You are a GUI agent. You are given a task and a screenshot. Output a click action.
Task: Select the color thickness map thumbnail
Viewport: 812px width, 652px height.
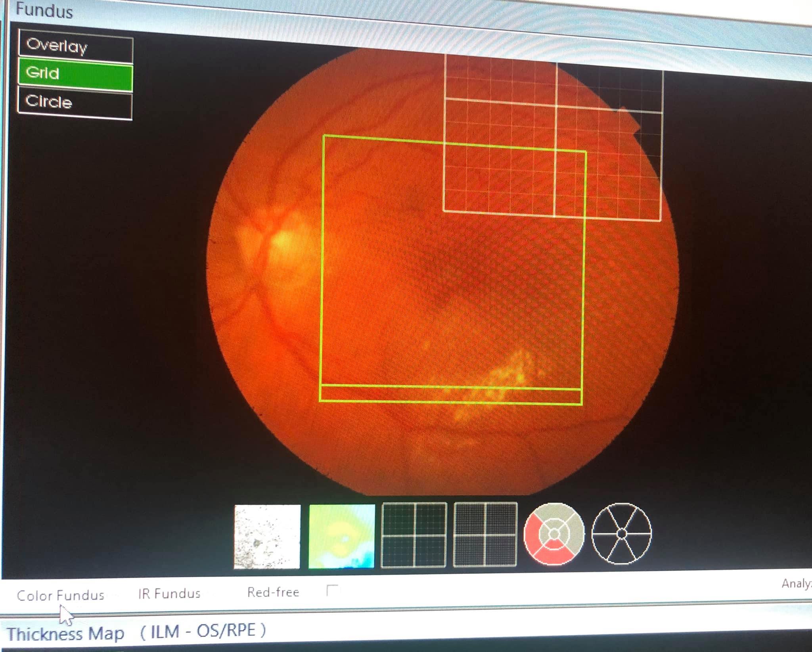pos(341,536)
